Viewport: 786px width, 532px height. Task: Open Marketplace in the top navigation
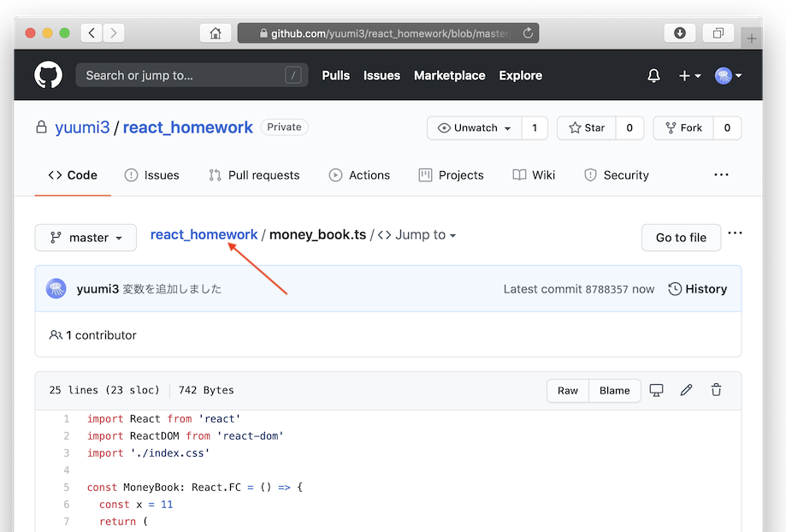pyautogui.click(x=450, y=76)
